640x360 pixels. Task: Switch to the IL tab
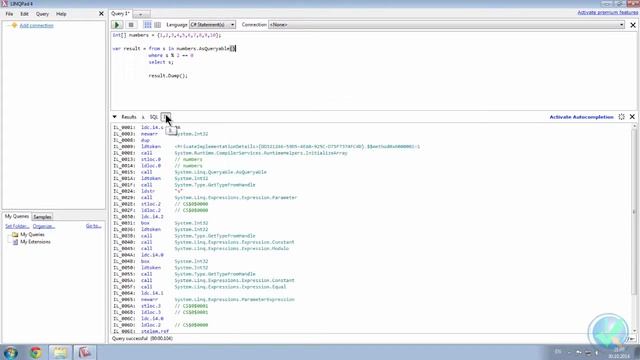click(x=166, y=117)
